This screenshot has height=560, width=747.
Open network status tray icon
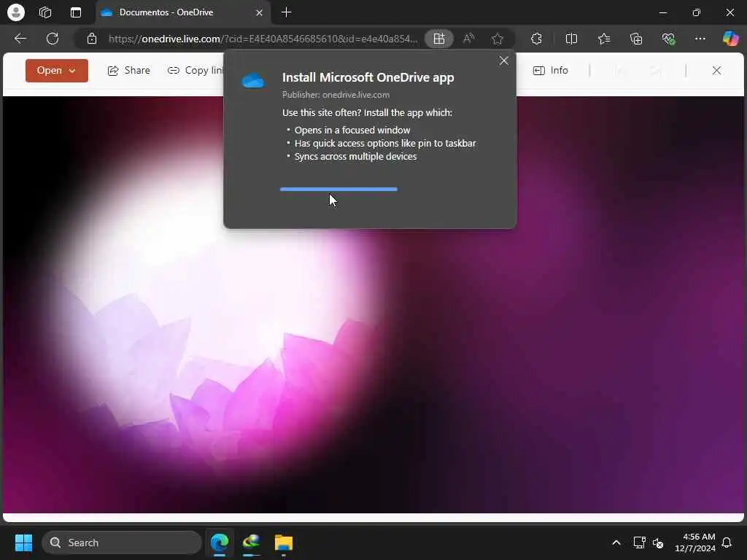639,542
